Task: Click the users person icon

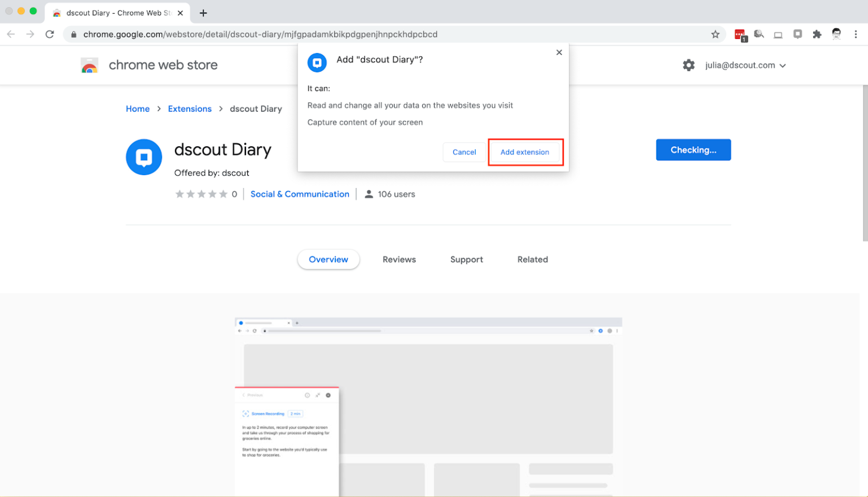Action: pos(369,194)
